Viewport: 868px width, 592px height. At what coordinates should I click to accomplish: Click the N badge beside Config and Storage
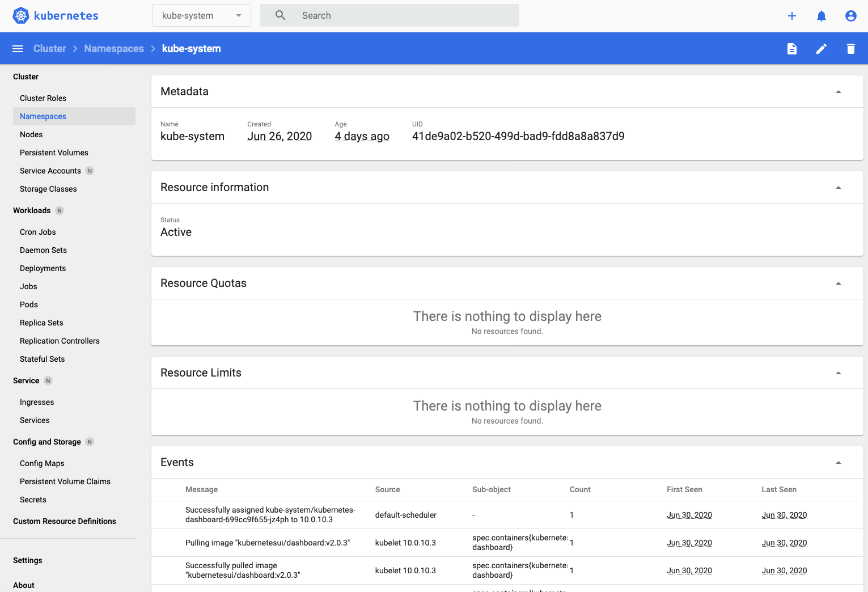[90, 442]
